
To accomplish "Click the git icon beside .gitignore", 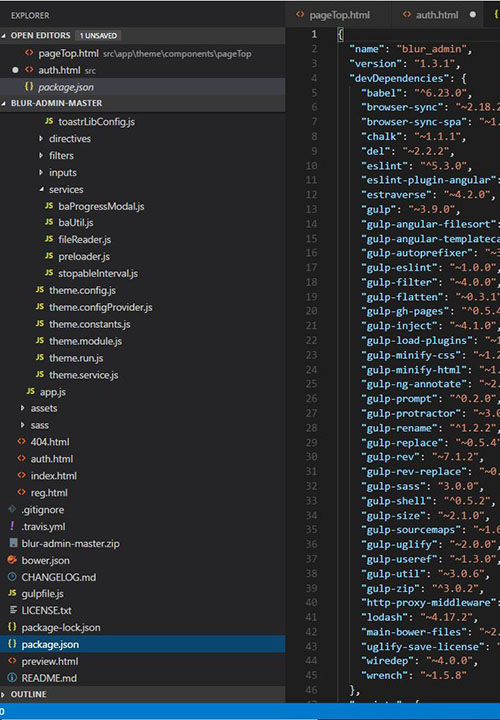I will (x=12, y=509).
